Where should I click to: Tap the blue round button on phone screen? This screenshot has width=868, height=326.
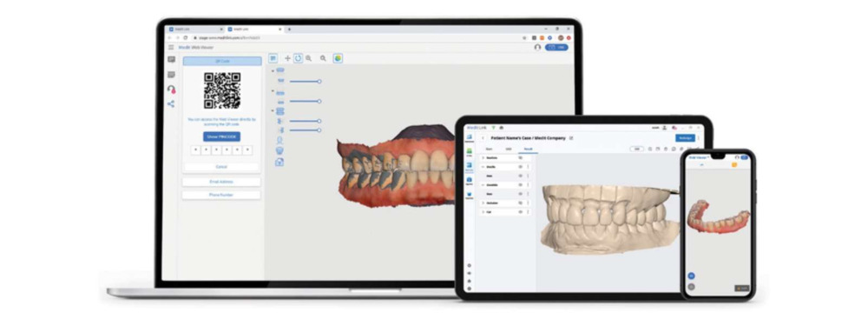pos(691,276)
